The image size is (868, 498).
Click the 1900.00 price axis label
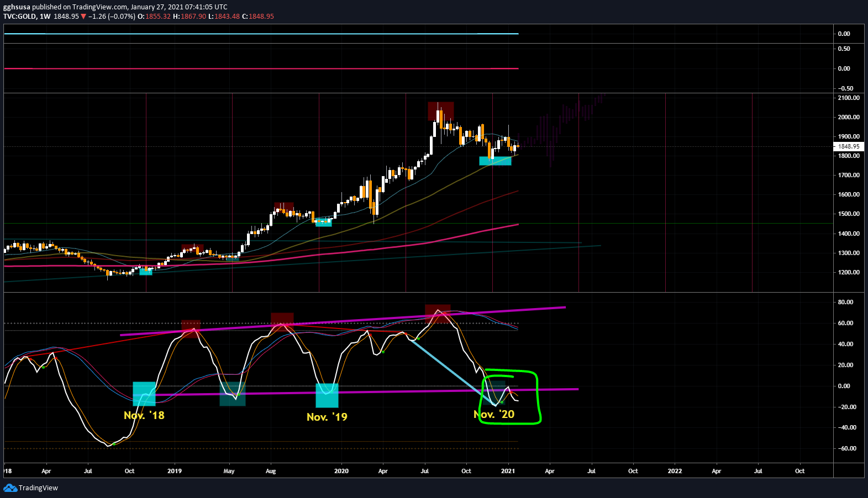coord(849,136)
